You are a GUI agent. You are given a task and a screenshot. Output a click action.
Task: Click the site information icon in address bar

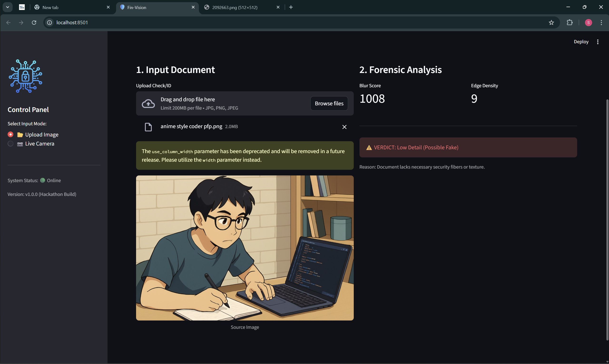coord(49,23)
